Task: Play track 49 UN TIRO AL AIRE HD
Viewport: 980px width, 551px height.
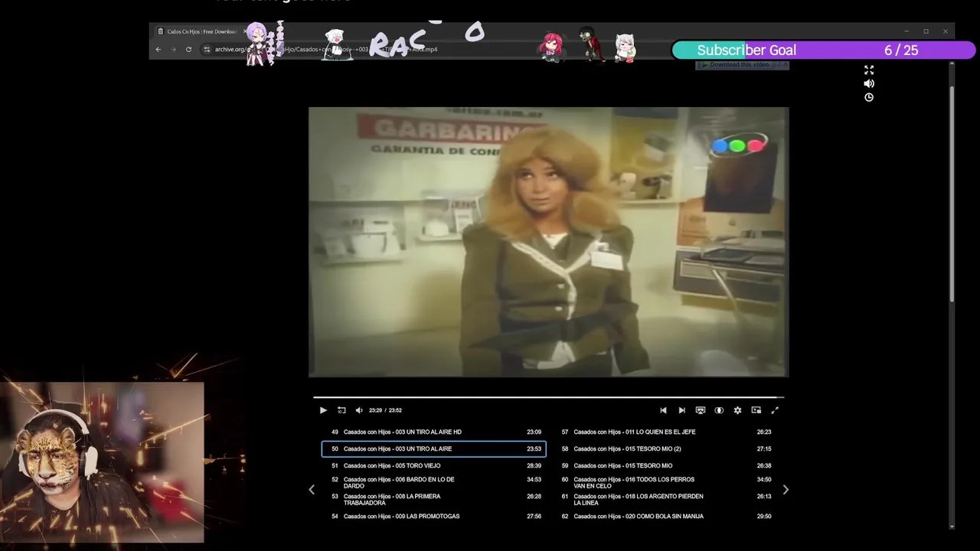Action: (433, 432)
